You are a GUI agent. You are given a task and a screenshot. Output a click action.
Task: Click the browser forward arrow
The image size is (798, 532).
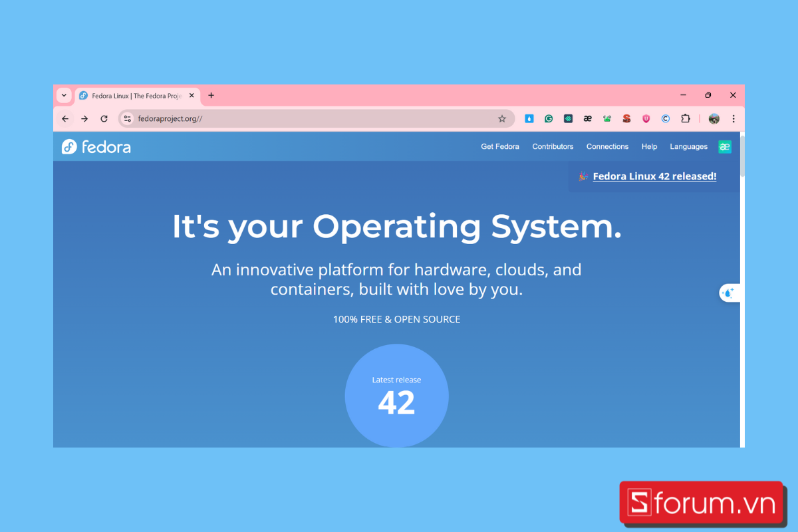(x=84, y=118)
